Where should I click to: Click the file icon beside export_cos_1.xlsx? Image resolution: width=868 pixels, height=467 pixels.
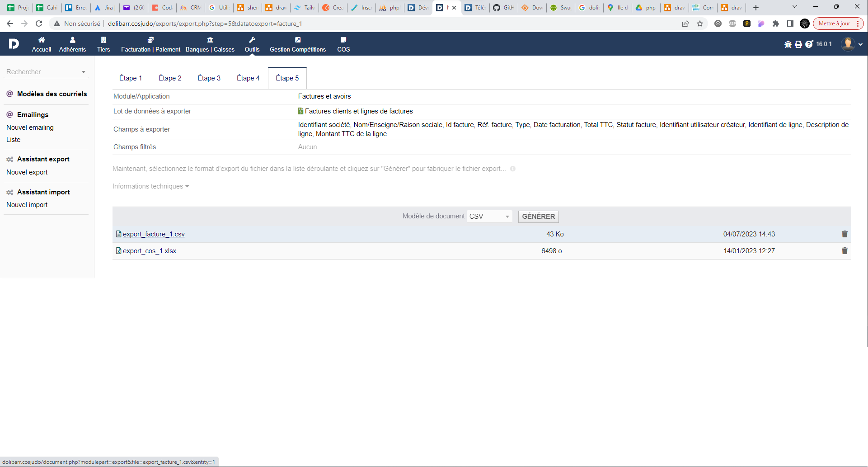(118, 250)
